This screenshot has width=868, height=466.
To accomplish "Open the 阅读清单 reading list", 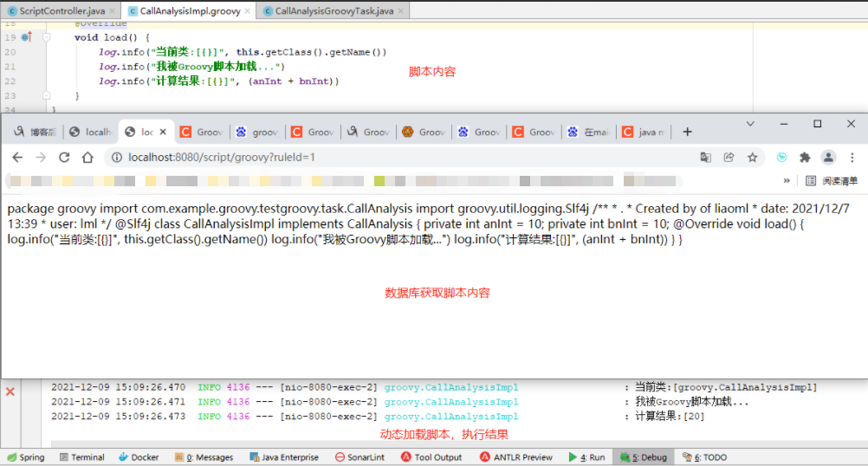I will point(831,180).
